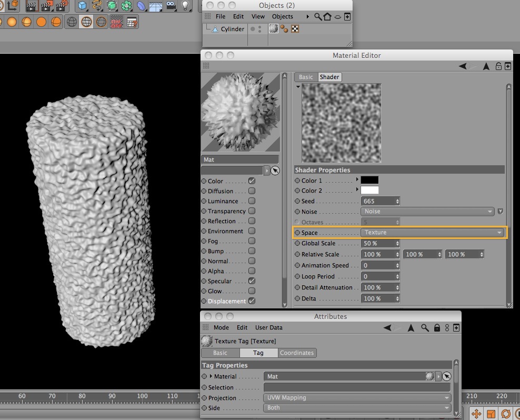Click the camera object icon

[171, 6]
